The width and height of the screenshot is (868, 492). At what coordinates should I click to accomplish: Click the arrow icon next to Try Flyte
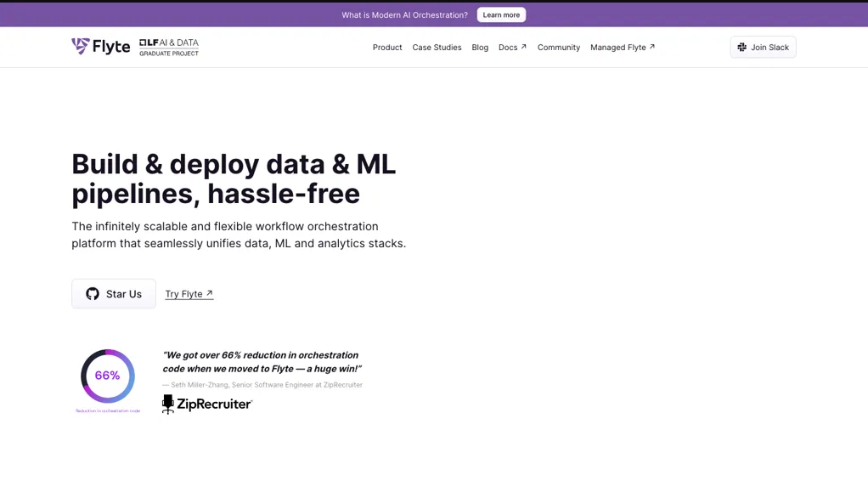(210, 293)
